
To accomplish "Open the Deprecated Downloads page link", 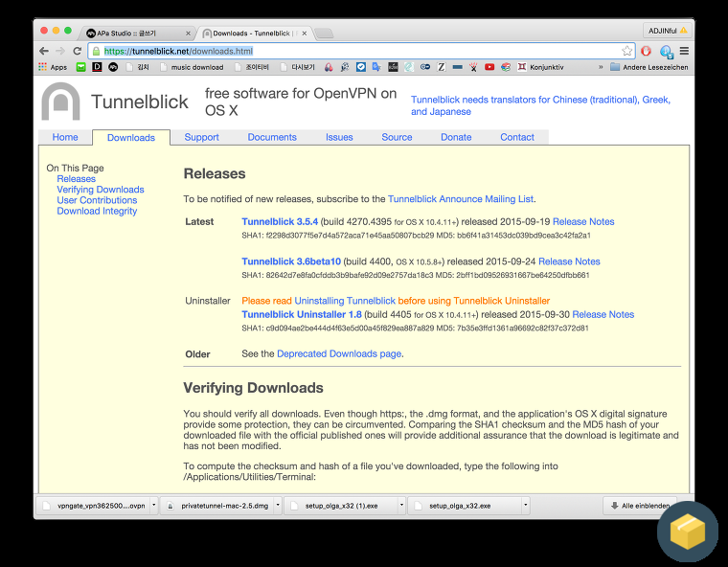I will click(x=339, y=353).
